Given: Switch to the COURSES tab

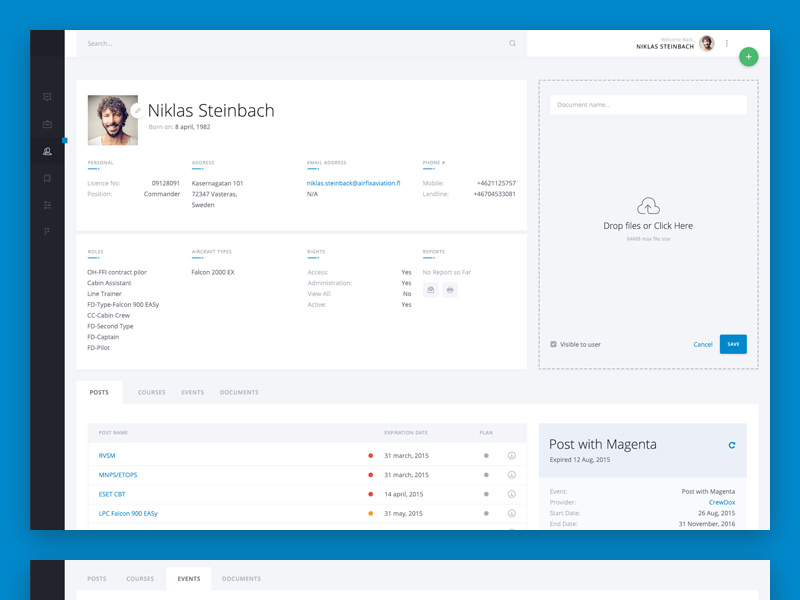Looking at the screenshot, I should click(x=151, y=392).
